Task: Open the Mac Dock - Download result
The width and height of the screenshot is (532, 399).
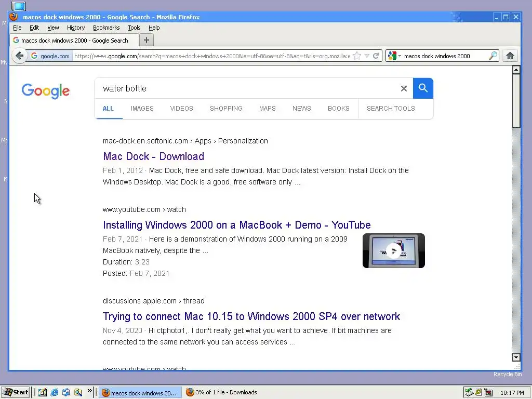Action: click(x=154, y=156)
